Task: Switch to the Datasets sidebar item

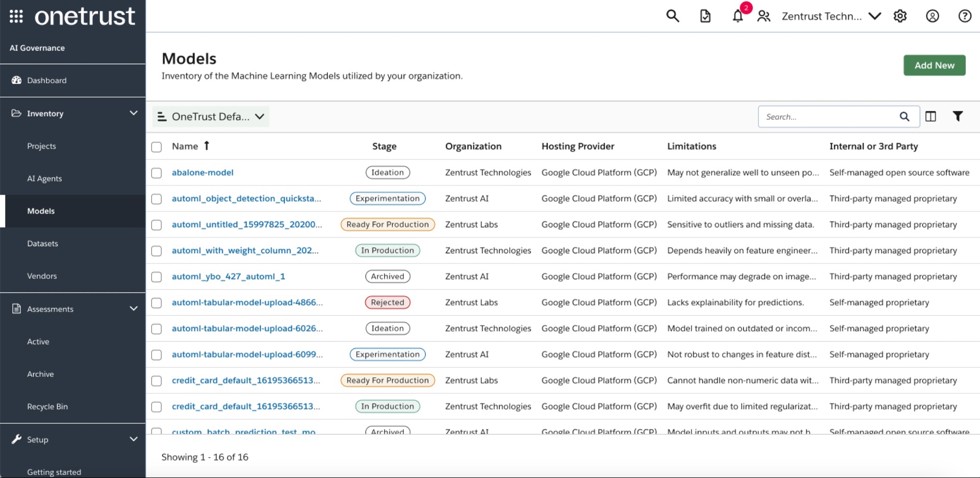Action: [42, 244]
